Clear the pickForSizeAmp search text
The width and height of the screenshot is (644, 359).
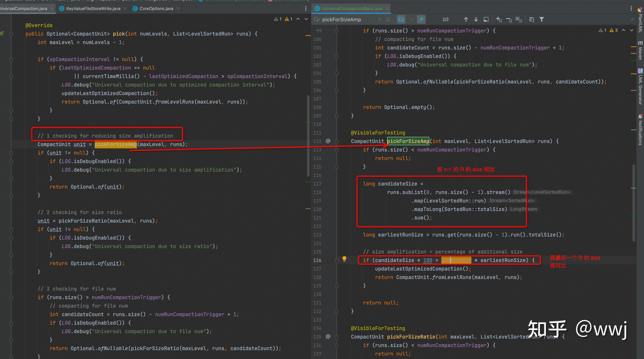[x=379, y=20]
